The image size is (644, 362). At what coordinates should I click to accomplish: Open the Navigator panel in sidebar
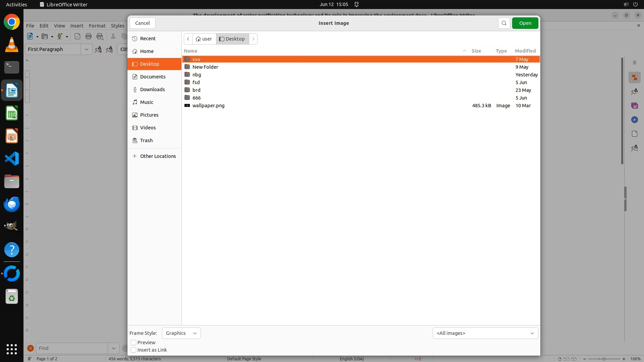[634, 120]
